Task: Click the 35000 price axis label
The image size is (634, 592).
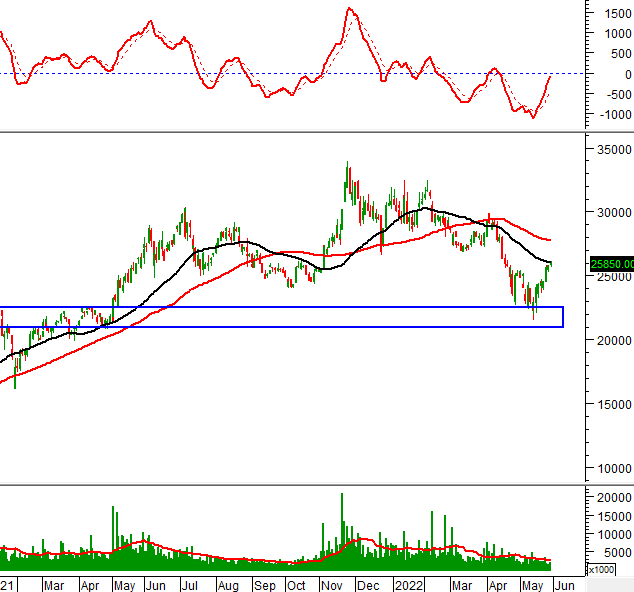Action: 610,149
